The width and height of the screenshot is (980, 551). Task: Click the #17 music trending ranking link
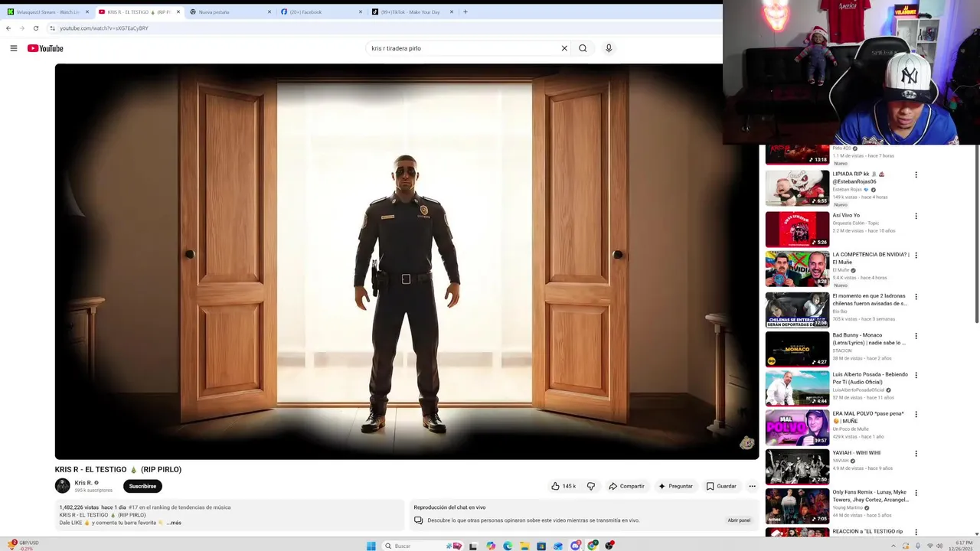179,507
